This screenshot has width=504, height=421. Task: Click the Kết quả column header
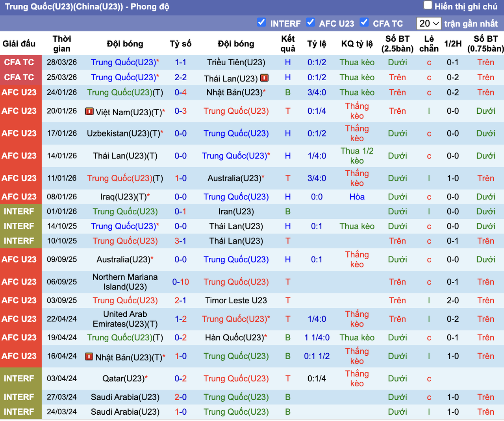click(288, 44)
